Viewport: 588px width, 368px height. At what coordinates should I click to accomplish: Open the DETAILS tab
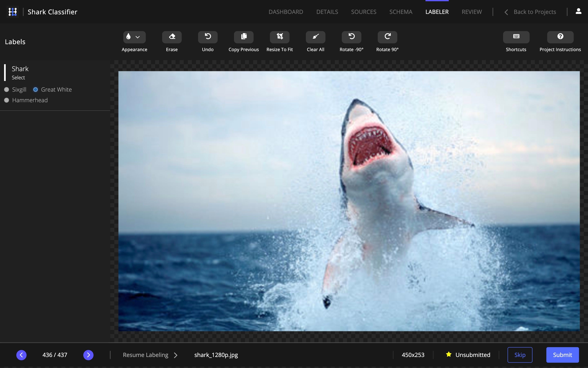point(327,12)
